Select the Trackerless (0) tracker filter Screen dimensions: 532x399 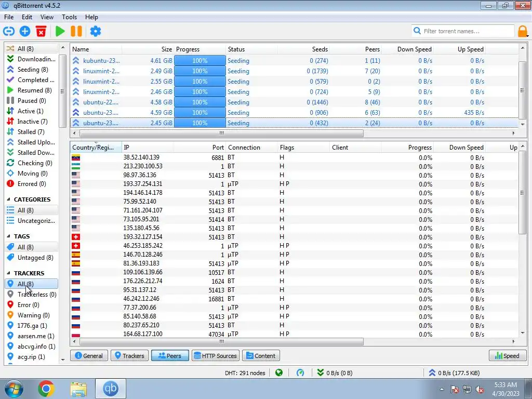point(31,295)
